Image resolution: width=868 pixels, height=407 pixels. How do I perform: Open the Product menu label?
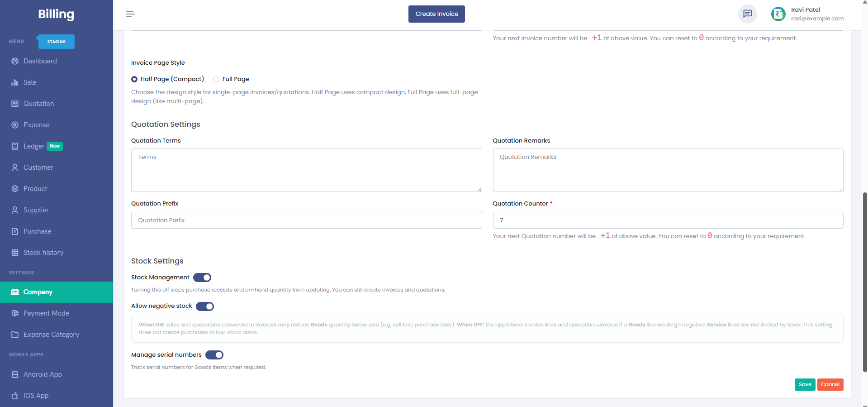coord(35,189)
